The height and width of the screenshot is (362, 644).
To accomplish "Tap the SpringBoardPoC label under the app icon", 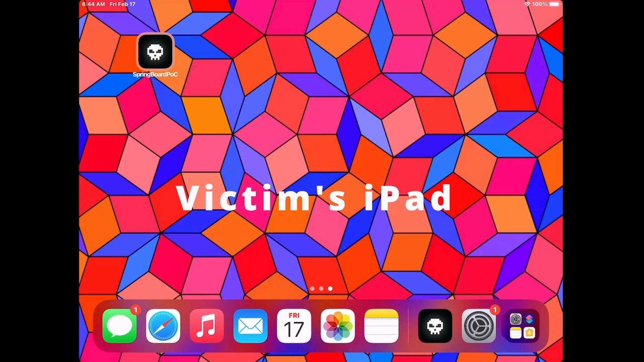I will (x=155, y=74).
